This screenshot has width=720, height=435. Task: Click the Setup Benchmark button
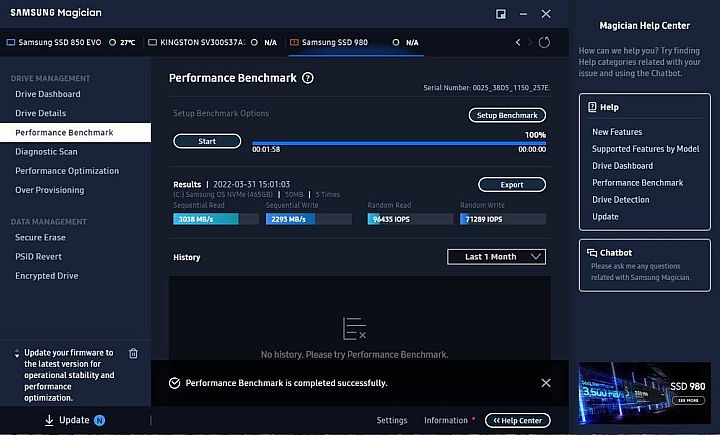(x=507, y=116)
